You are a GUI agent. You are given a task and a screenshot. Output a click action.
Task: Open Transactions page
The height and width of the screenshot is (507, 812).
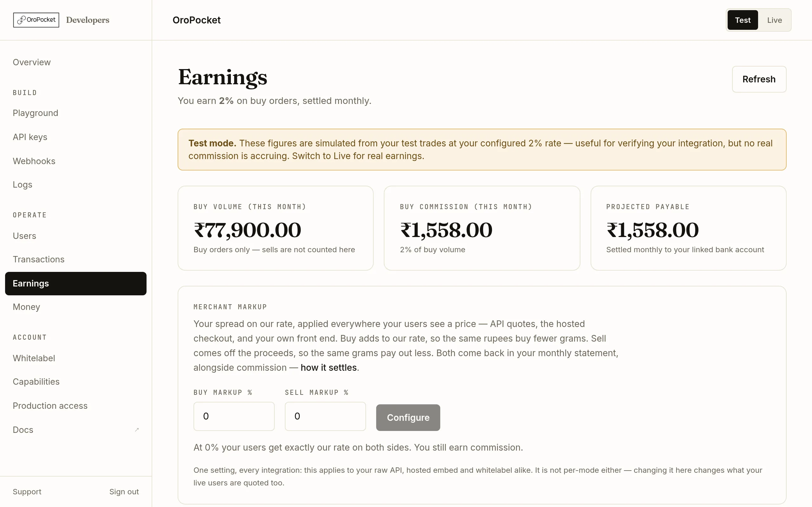point(39,260)
